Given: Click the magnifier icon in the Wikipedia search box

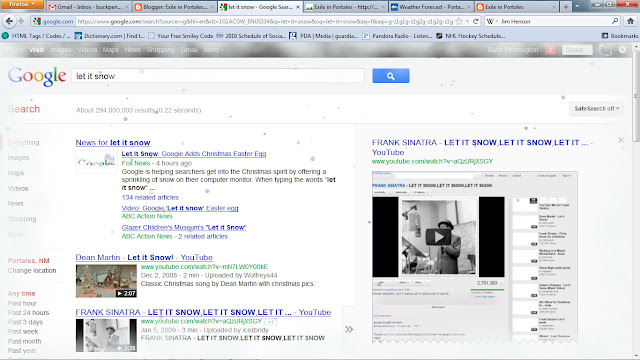Looking at the screenshot, I should point(615,21).
